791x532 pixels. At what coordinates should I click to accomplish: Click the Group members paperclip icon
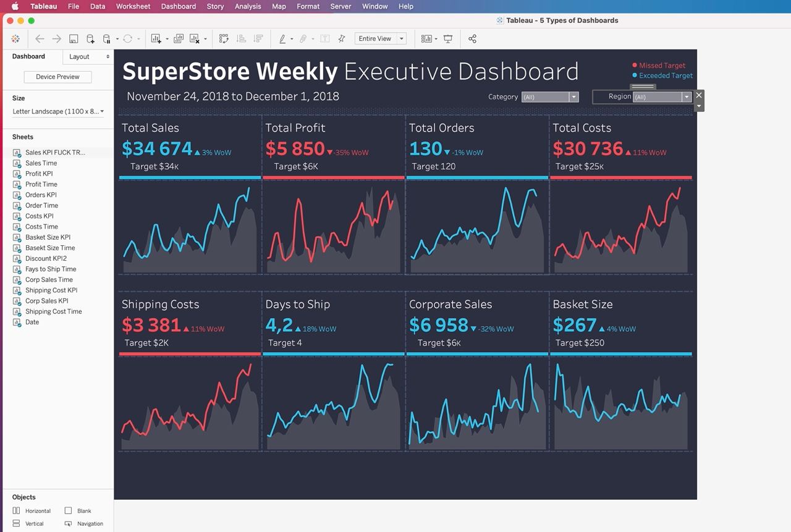tap(303, 38)
